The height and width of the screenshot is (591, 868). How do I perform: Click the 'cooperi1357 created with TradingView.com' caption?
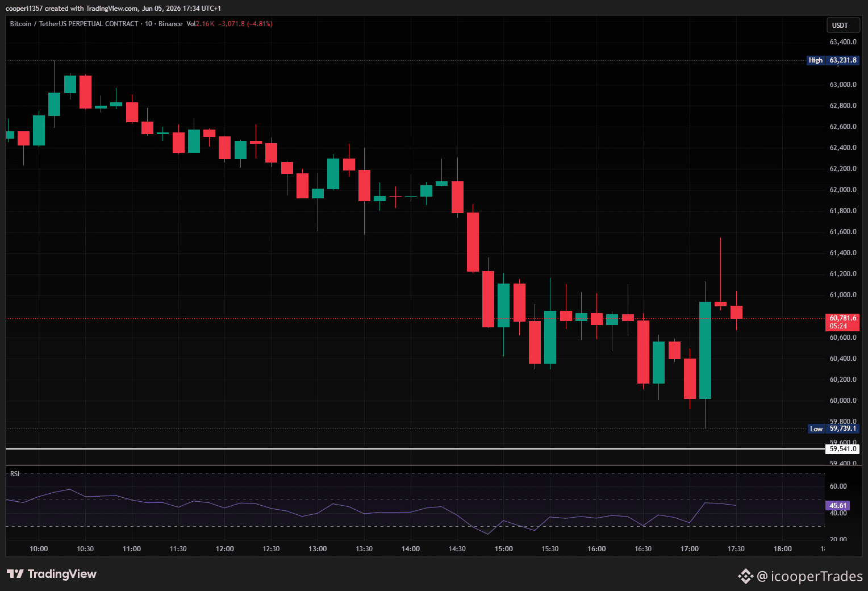(x=72, y=8)
